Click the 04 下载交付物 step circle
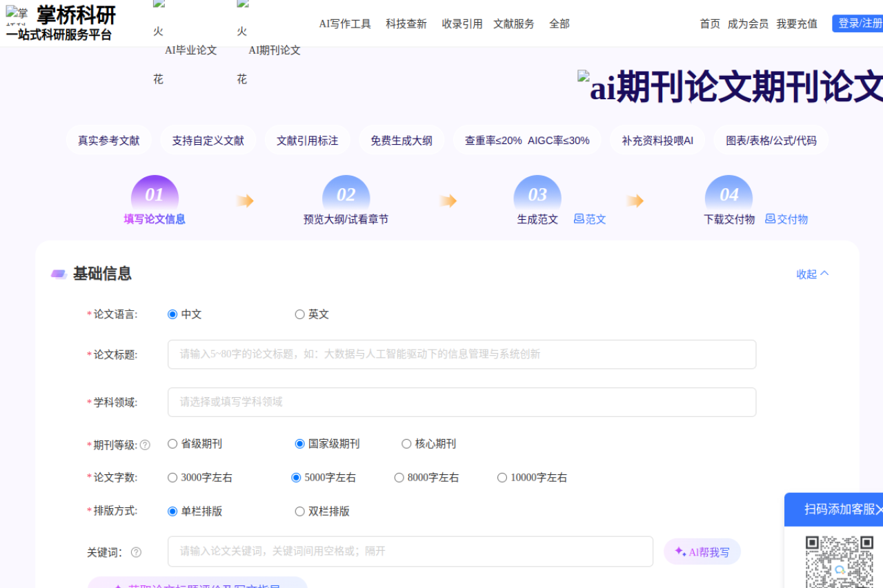This screenshot has height=588, width=883. (x=728, y=194)
